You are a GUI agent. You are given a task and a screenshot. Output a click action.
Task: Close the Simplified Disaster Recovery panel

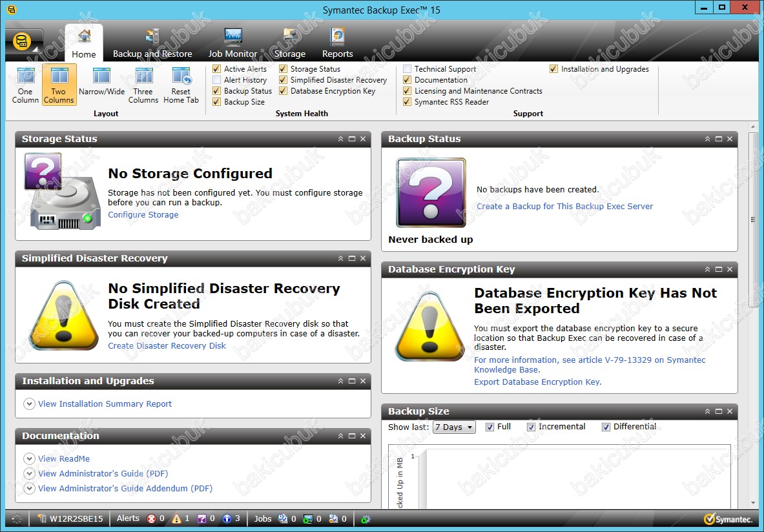coord(363,258)
